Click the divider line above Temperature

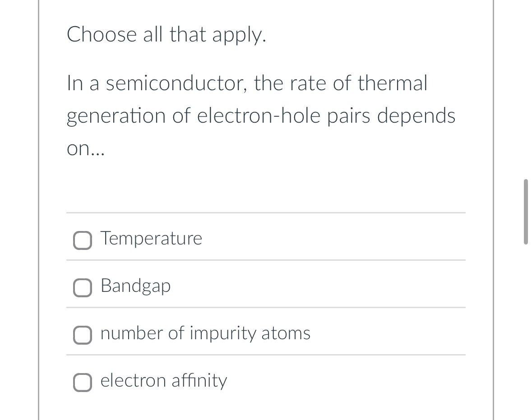[x=266, y=213]
